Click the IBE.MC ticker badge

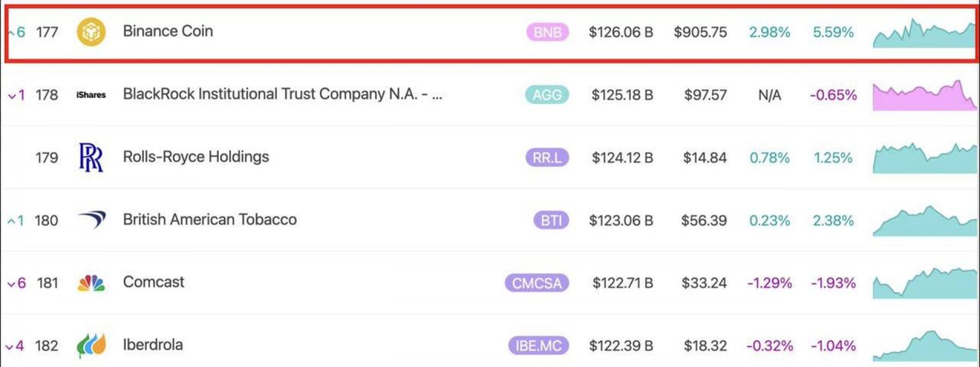(x=538, y=346)
